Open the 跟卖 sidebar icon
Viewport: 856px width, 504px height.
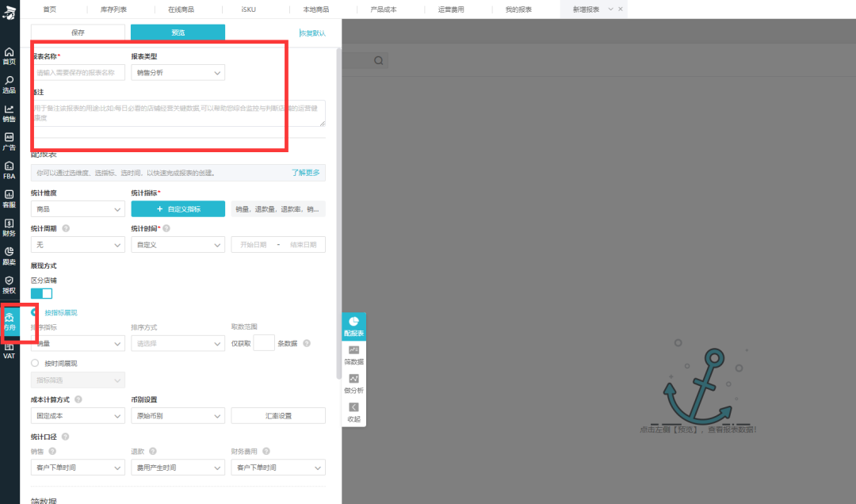10,256
